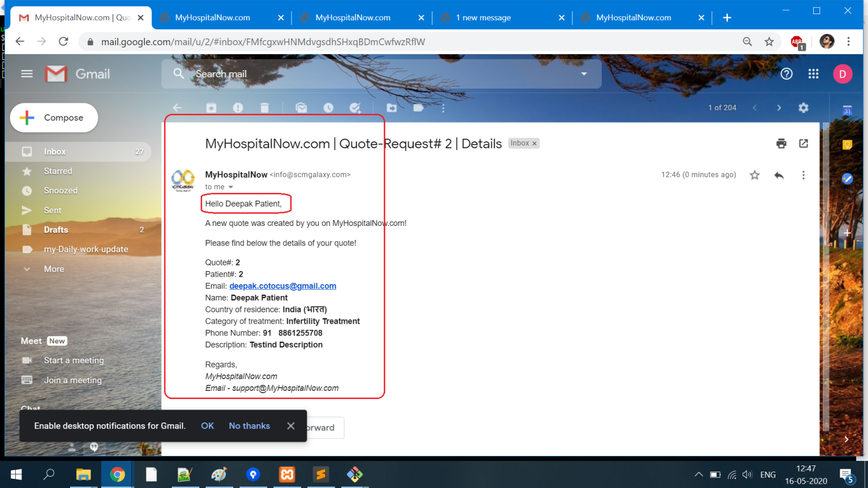Open the Chrome zoom indicator in address bar
This screenshot has width=868, height=488.
747,41
